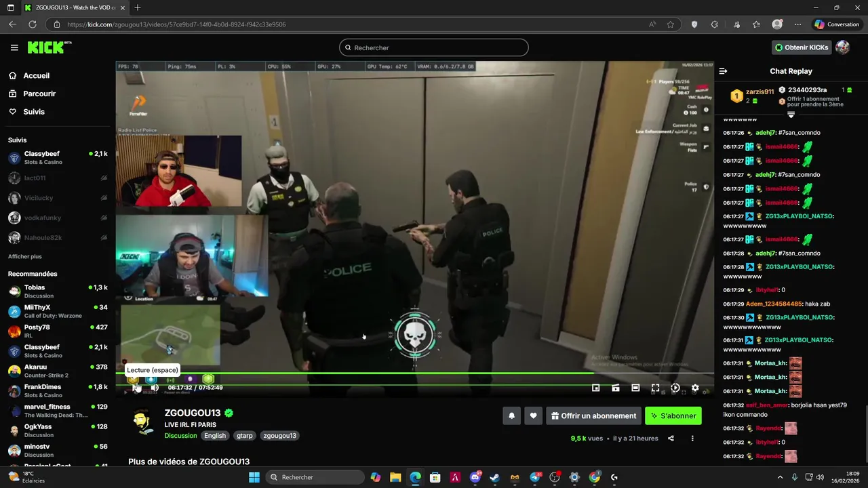Open the video's three-dot options menu
The image size is (868, 488).
tap(692, 439)
